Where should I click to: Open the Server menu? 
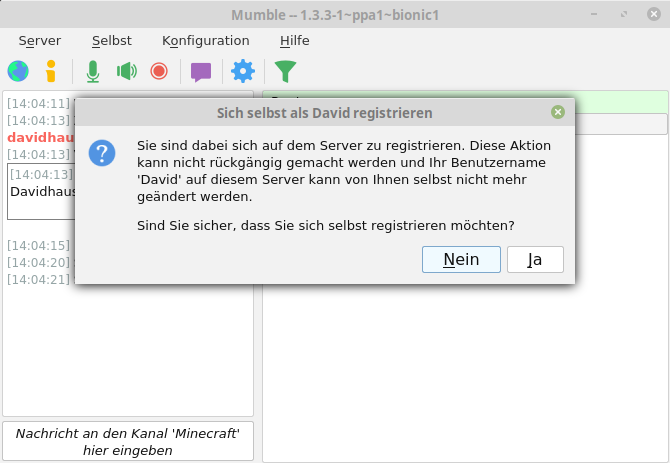click(x=40, y=41)
